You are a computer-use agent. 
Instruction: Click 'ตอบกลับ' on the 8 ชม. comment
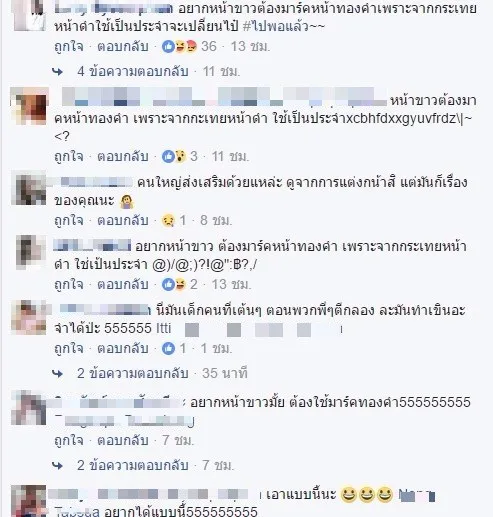click(123, 221)
